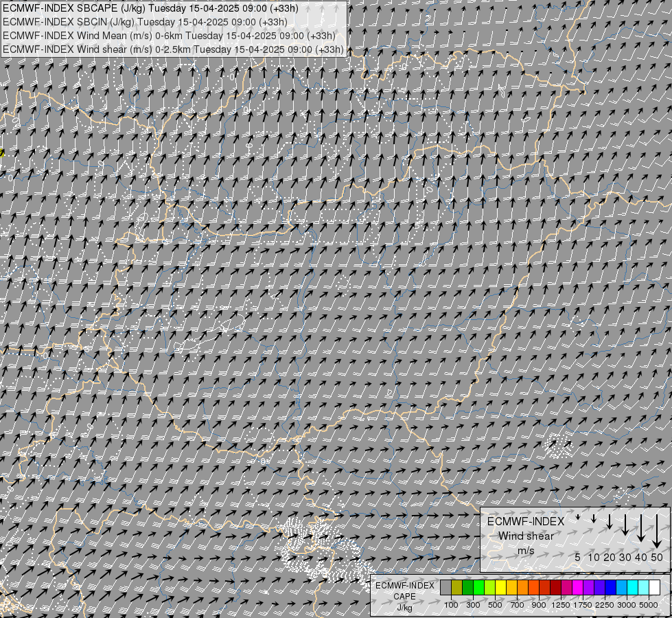The height and width of the screenshot is (618, 672).
Task: Click the '20' wind shear scale label
Action: [609, 557]
